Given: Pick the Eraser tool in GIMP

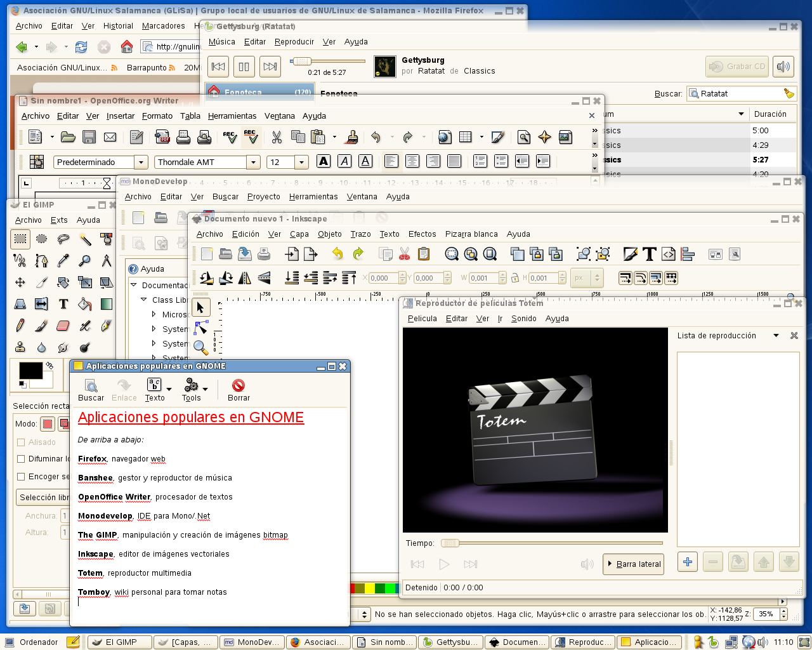Looking at the screenshot, I should click(63, 326).
